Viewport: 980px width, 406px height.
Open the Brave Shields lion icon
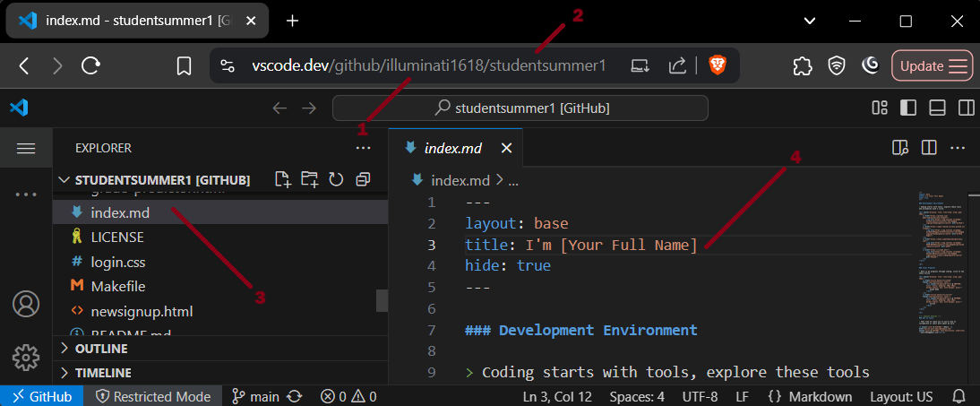tap(717, 65)
